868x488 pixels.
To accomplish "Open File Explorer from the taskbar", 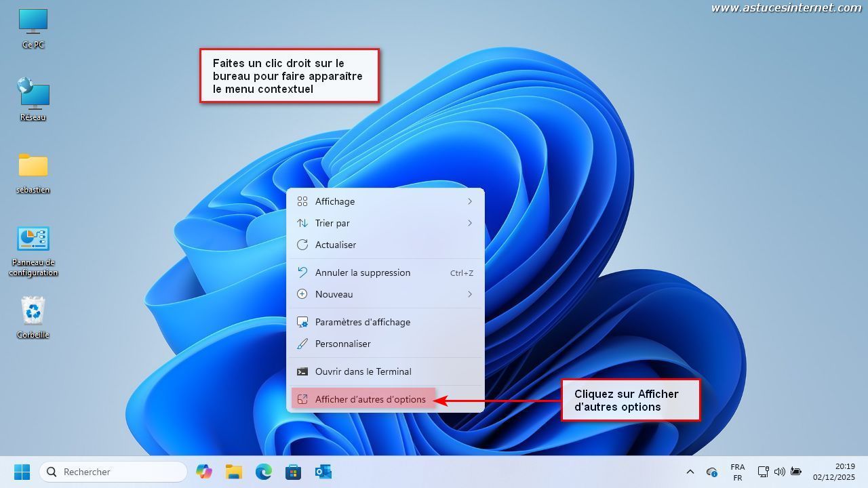I will (234, 472).
